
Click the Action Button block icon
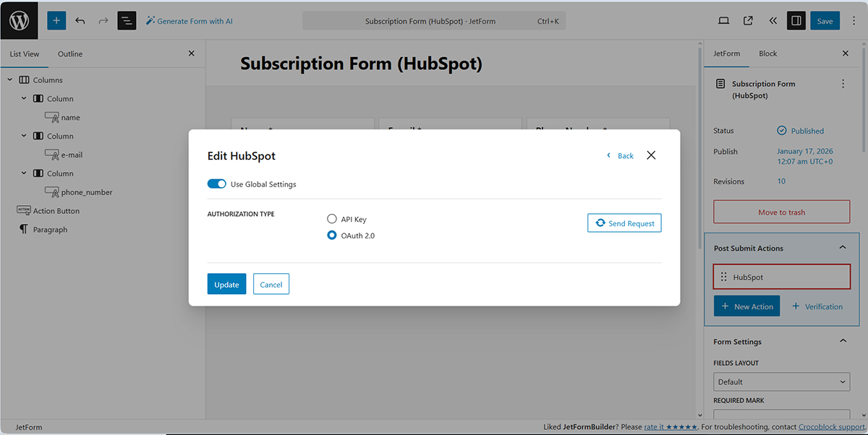[x=23, y=210]
